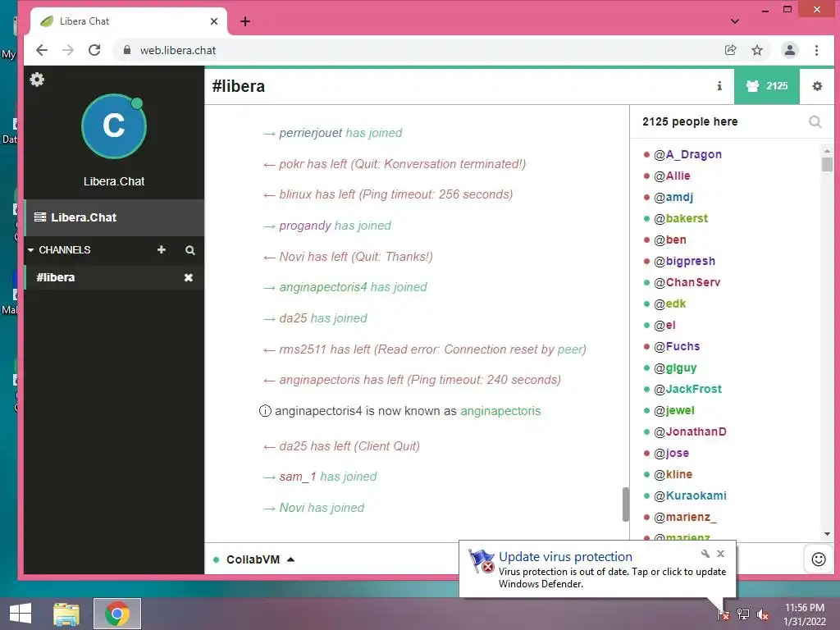Expand the CollabVM nickname menu arrow
The width and height of the screenshot is (840, 630).
tap(291, 559)
